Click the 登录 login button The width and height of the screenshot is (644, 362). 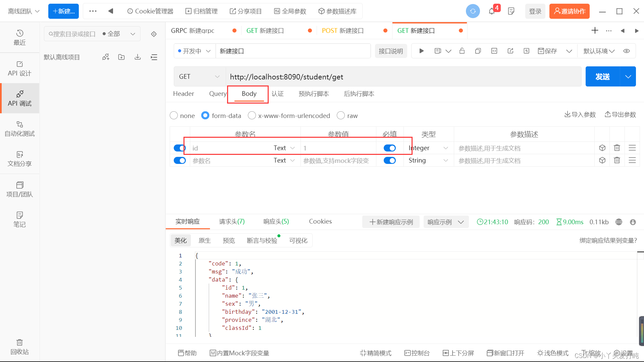(x=535, y=11)
